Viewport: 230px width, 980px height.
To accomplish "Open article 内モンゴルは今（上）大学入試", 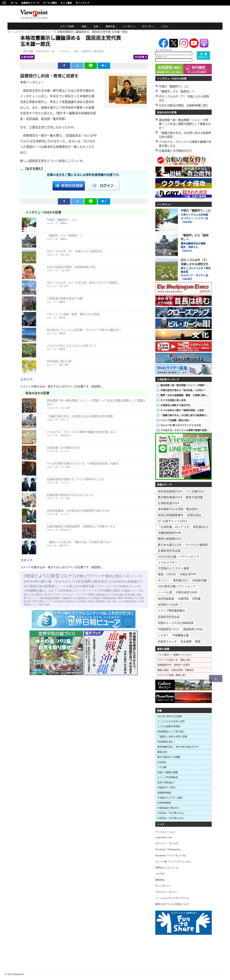I will 82,283.
